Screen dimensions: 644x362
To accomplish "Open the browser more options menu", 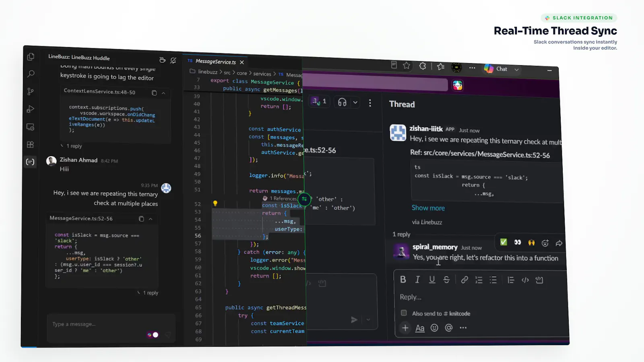I will pyautogui.click(x=472, y=68).
